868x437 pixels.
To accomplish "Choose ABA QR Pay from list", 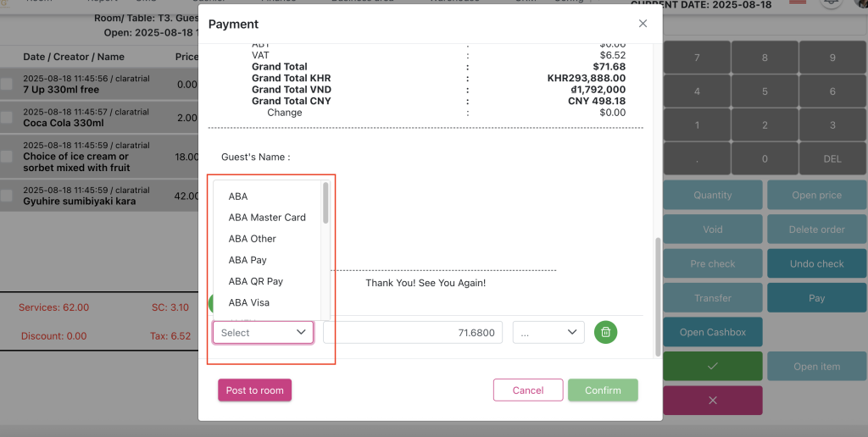I will tap(255, 281).
